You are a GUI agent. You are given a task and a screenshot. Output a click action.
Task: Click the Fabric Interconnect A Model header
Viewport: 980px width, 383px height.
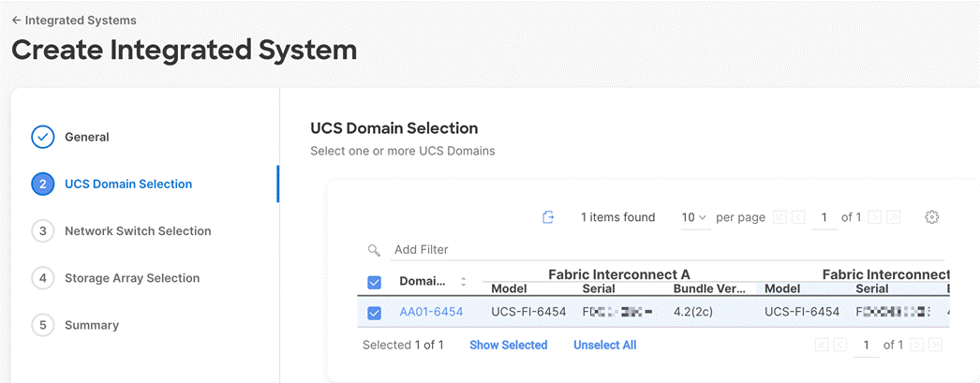click(x=509, y=288)
